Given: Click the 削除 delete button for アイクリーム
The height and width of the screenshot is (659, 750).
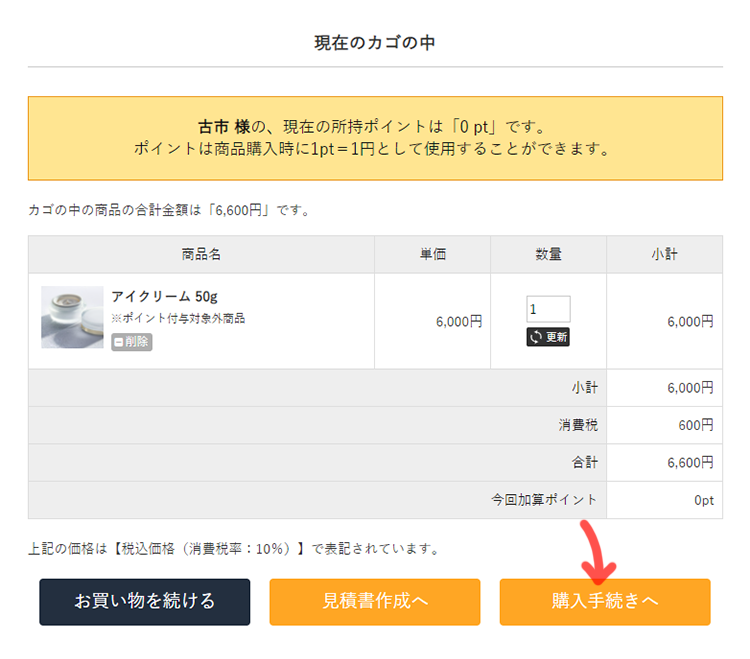Looking at the screenshot, I should (x=132, y=342).
